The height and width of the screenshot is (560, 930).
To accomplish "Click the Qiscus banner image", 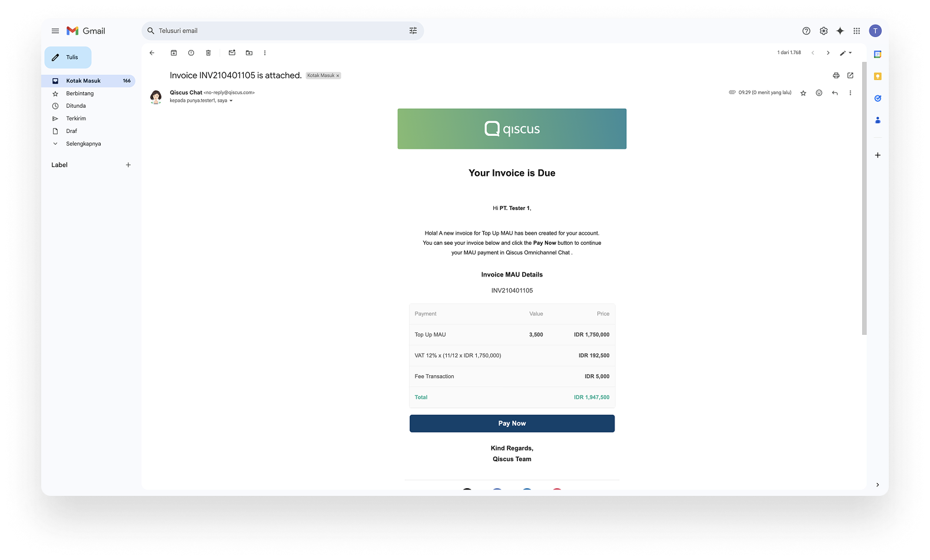I will tap(512, 129).
